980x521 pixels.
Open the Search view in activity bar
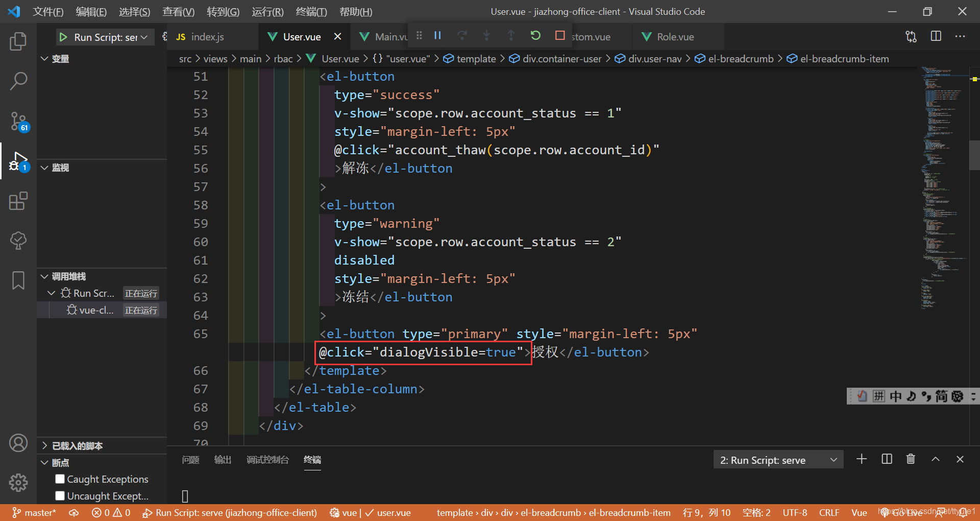pyautogui.click(x=18, y=81)
